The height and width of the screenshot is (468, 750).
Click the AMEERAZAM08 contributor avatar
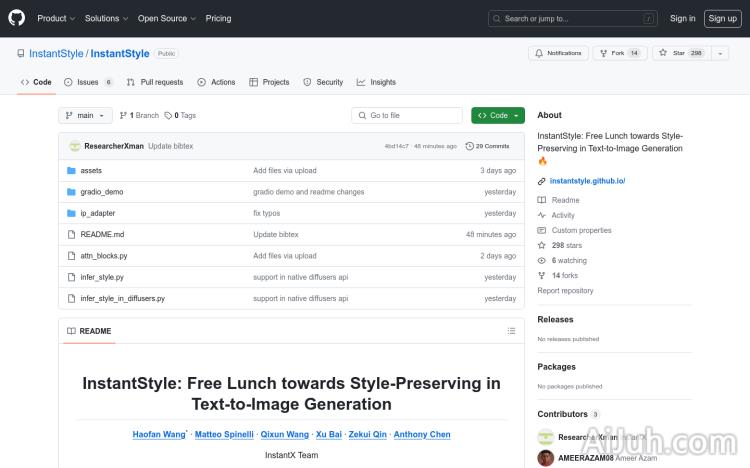pos(546,458)
